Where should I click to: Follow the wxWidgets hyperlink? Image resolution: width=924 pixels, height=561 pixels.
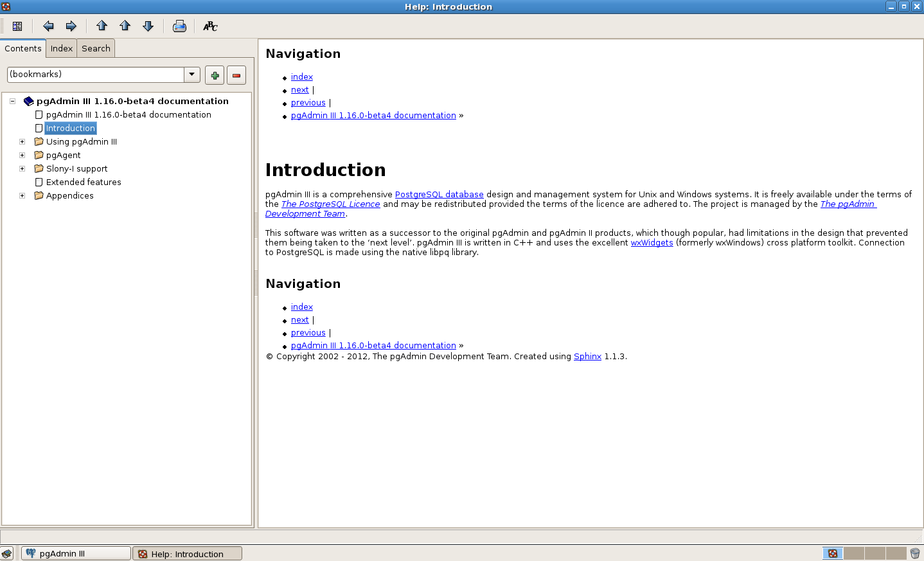(x=652, y=243)
